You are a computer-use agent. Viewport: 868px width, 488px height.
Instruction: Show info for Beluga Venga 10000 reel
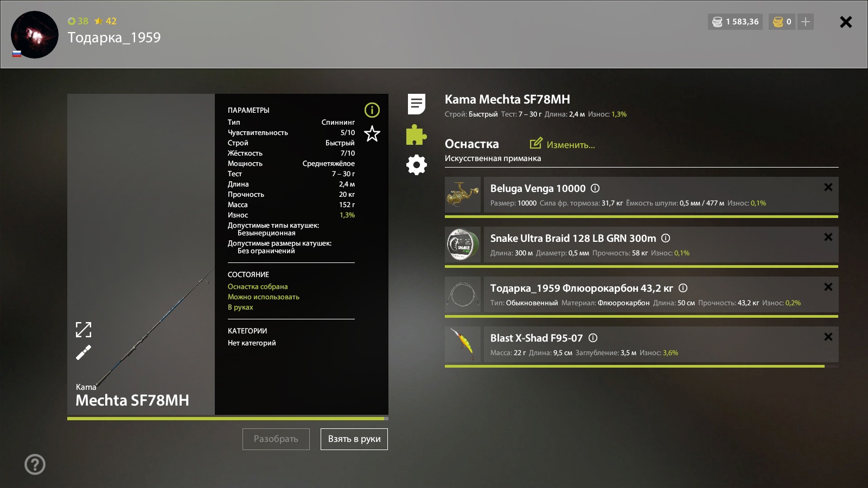(595, 188)
